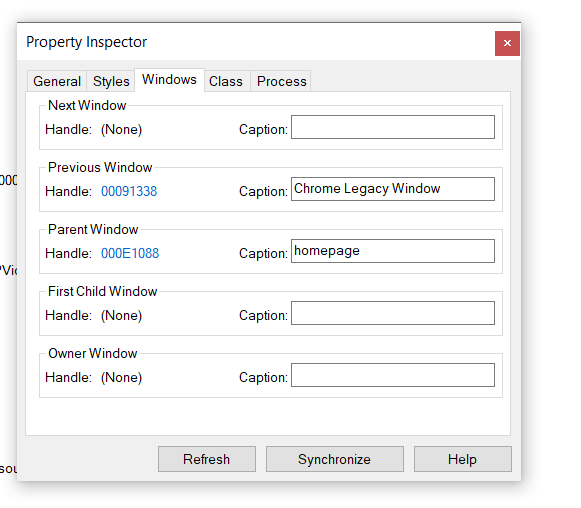This screenshot has height=508, width=581.
Task: Switch to the Process tab
Action: coord(282,81)
